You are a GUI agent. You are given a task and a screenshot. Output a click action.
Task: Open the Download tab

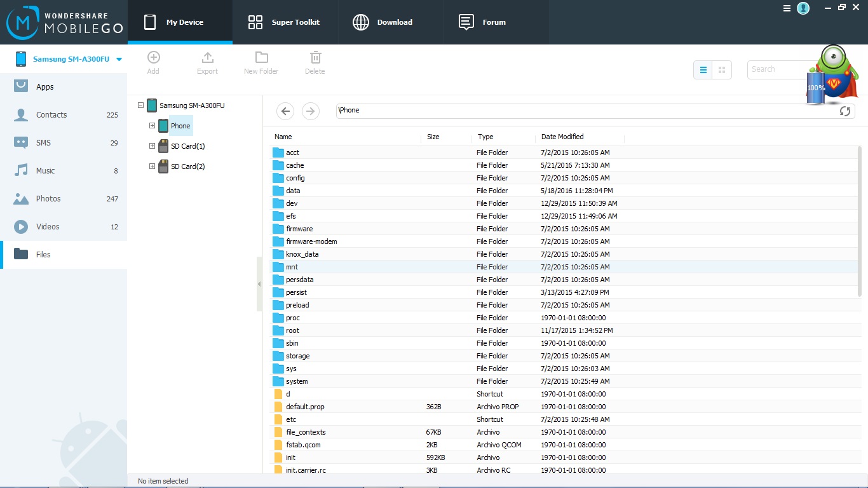(x=391, y=22)
